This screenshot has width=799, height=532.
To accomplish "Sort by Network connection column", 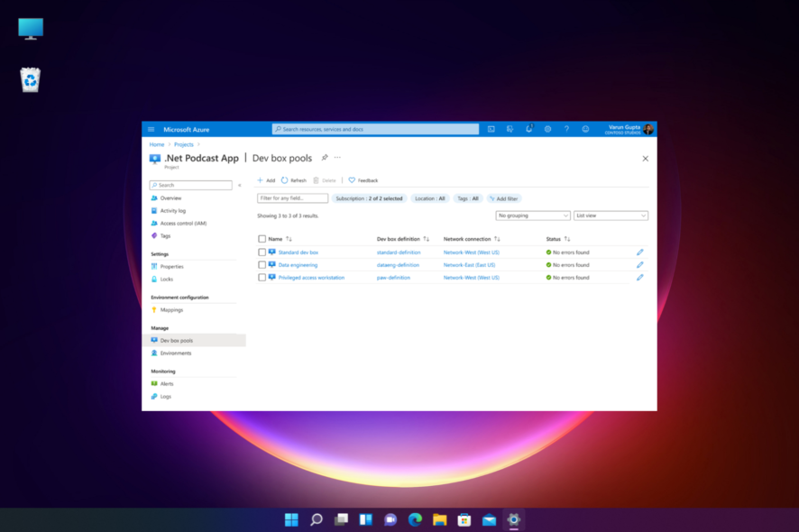I will pos(497,239).
